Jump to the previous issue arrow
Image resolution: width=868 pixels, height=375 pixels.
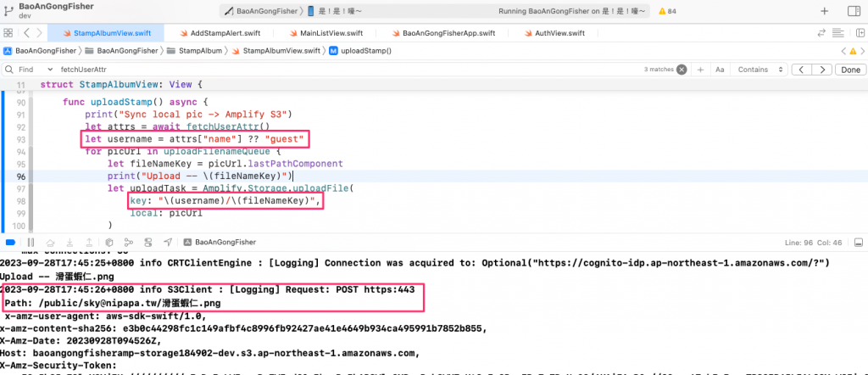(843, 51)
